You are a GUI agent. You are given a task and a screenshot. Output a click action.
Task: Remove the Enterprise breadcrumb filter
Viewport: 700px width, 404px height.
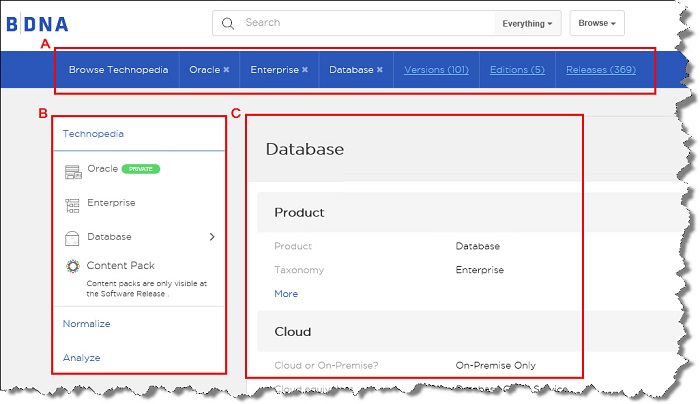click(x=305, y=70)
